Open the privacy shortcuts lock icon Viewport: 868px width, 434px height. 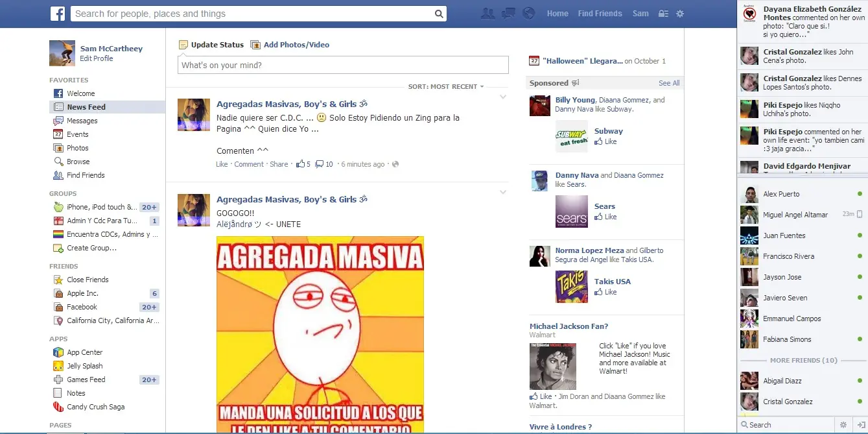tap(663, 14)
